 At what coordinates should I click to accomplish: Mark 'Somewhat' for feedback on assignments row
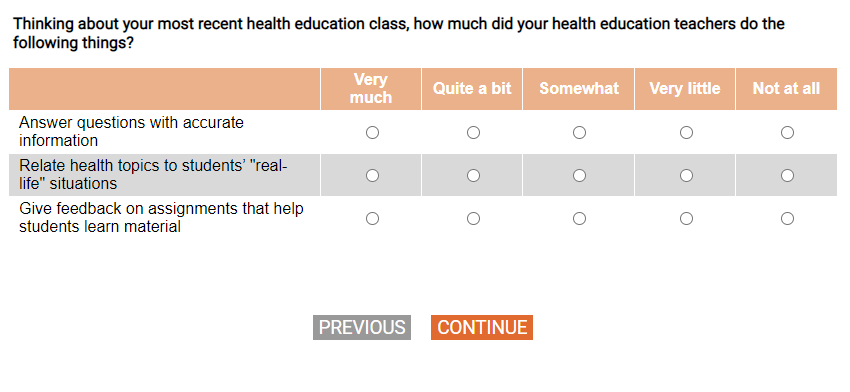(x=579, y=219)
